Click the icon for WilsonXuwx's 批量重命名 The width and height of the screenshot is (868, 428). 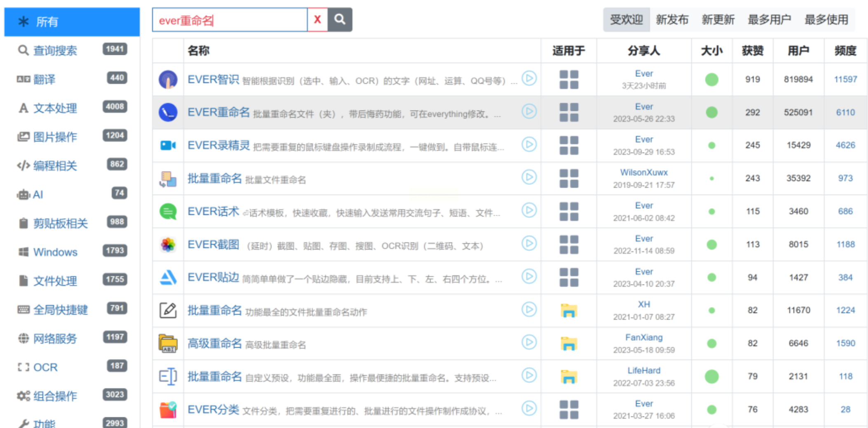pos(168,179)
